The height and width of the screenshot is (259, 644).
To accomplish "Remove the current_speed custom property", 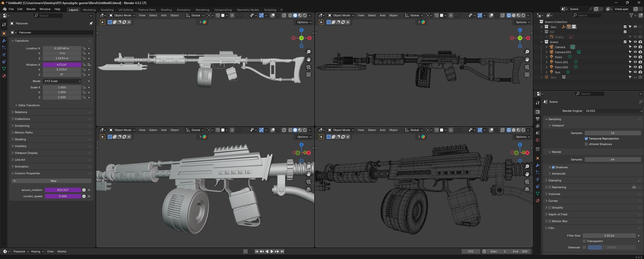I will (89, 196).
